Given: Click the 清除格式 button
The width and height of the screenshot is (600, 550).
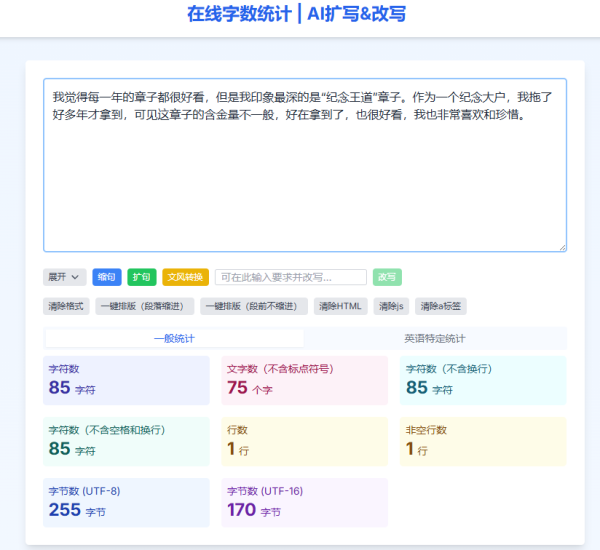Looking at the screenshot, I should click(x=66, y=306).
